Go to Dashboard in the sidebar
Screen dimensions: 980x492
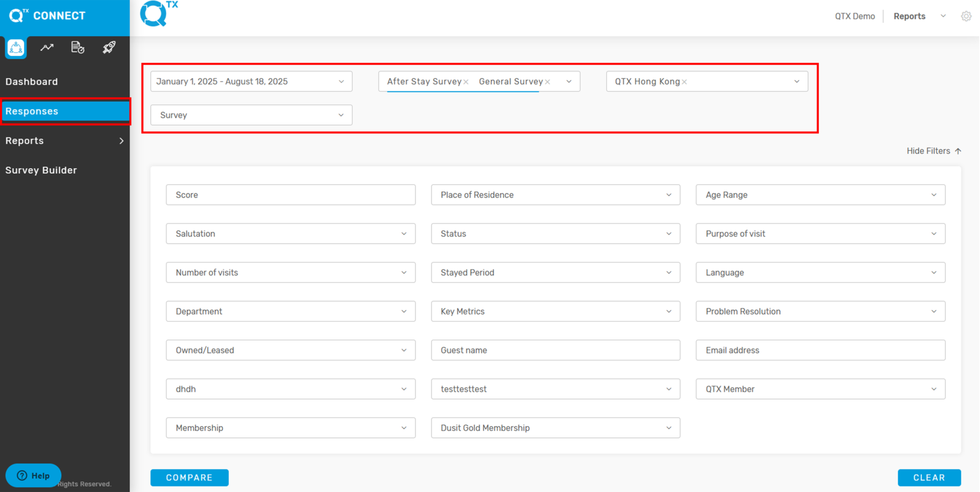point(31,82)
